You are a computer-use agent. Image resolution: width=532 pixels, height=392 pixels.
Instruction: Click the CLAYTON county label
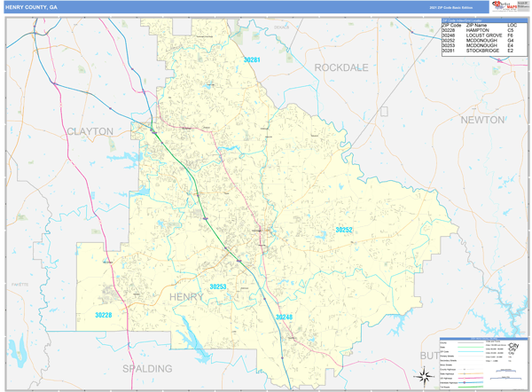(x=90, y=131)
